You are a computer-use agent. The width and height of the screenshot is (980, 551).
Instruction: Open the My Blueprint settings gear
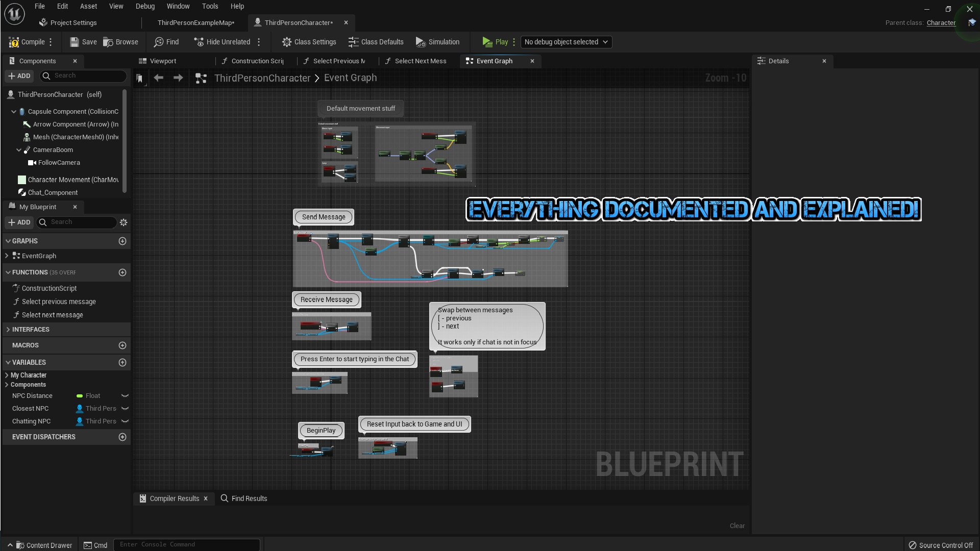122,222
